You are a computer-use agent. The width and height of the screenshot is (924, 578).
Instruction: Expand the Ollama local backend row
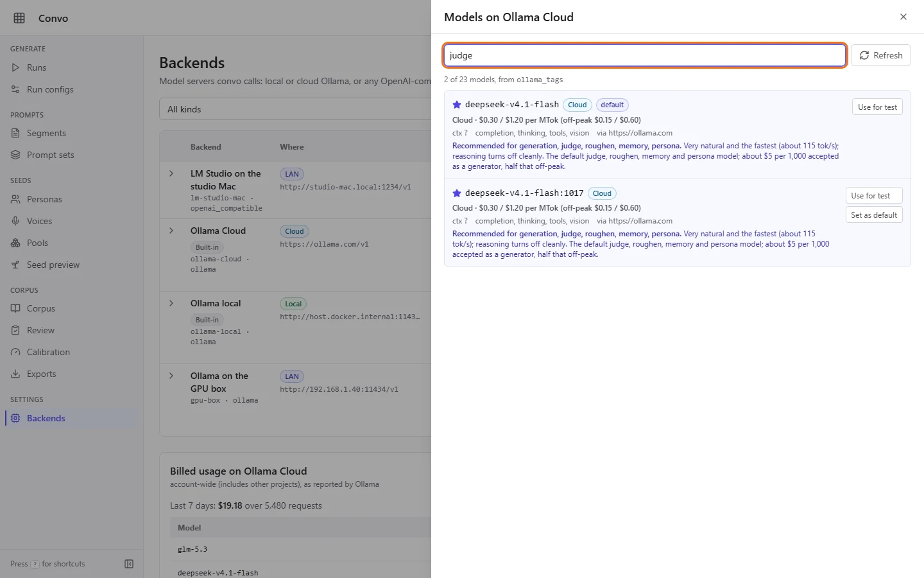[x=171, y=303]
